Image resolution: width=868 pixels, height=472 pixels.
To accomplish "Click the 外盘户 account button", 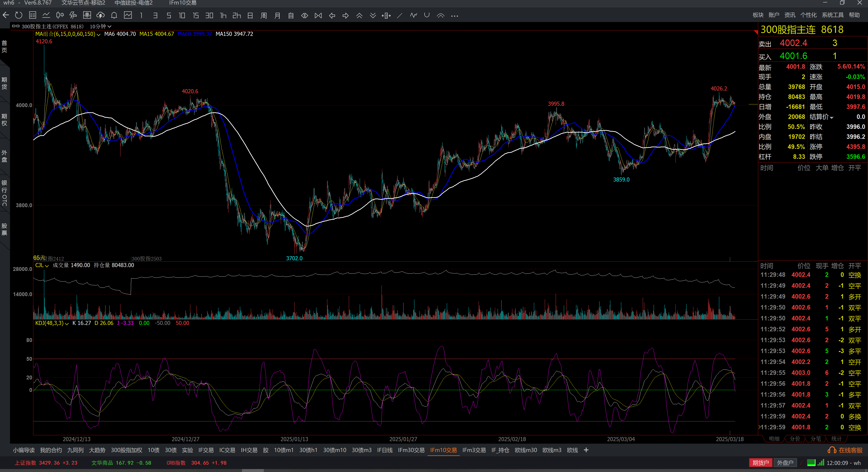I will click(x=785, y=462).
